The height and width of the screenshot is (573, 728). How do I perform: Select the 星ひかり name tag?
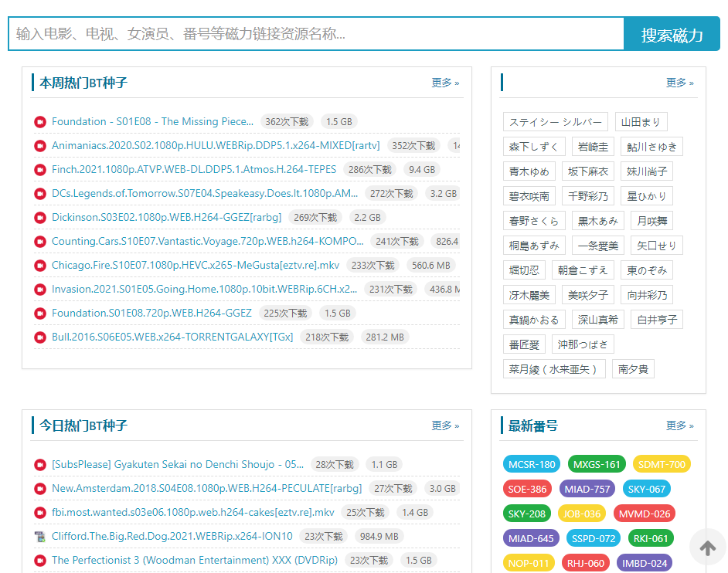coord(647,196)
